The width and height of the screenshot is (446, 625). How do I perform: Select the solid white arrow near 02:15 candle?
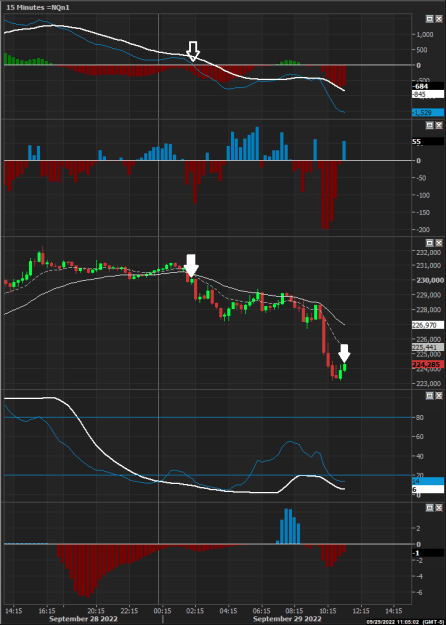[191, 265]
